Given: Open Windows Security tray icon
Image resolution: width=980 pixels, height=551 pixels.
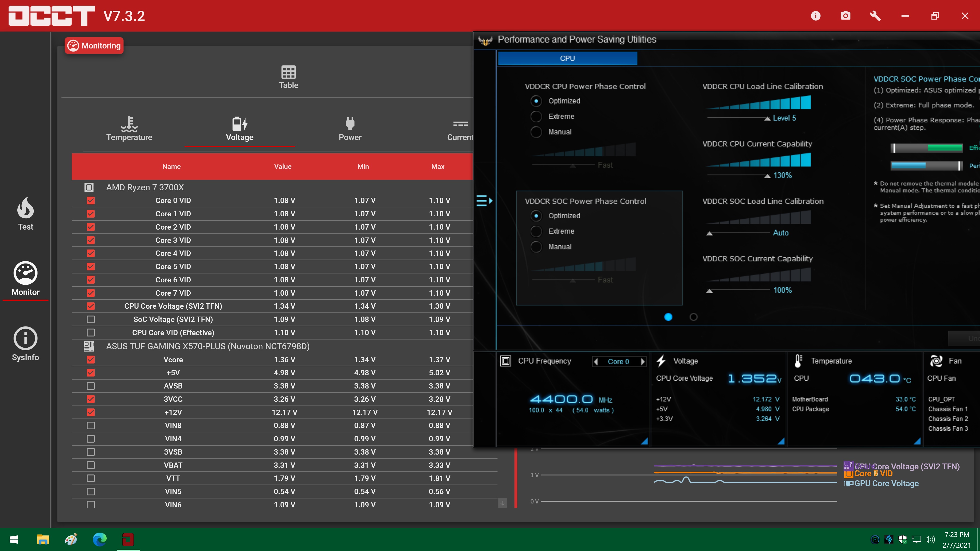Looking at the screenshot, I should [903, 539].
